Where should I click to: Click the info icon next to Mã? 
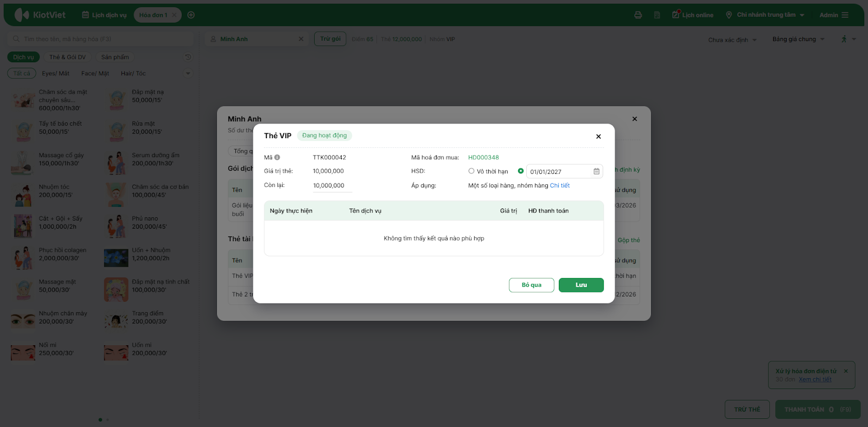pos(277,158)
